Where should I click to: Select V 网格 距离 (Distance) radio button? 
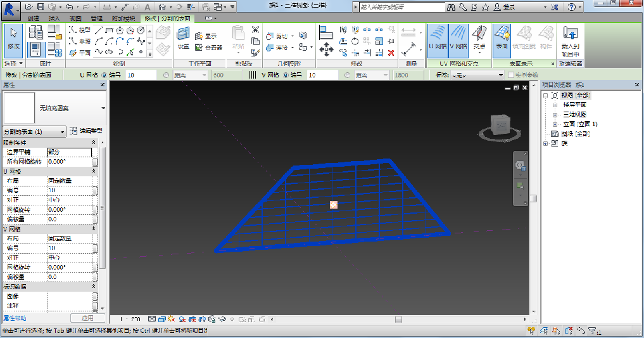(348, 75)
